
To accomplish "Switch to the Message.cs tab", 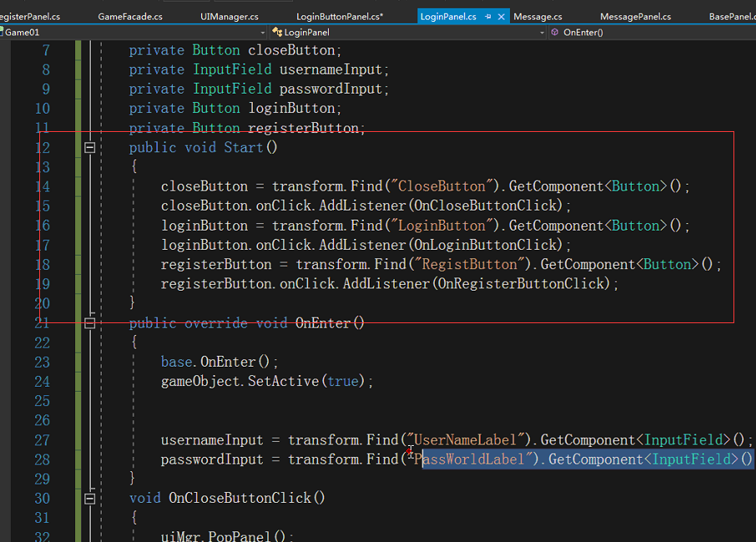I will [537, 17].
